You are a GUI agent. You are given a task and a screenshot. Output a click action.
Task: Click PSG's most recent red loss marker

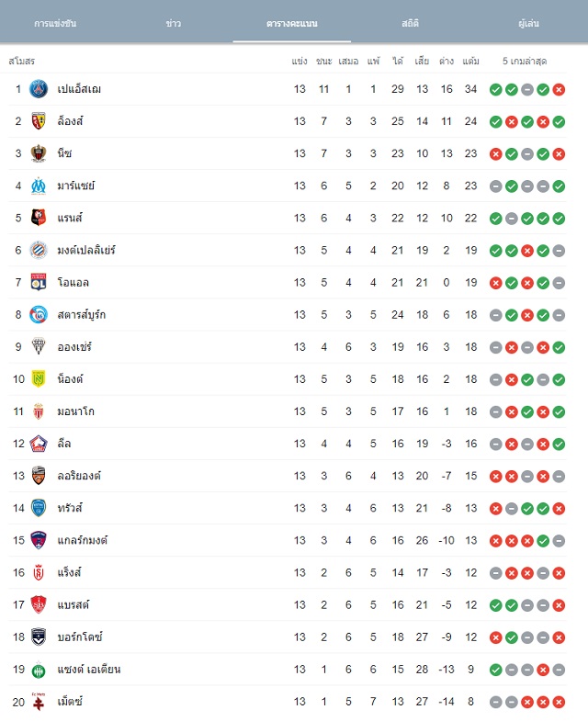pos(559,90)
